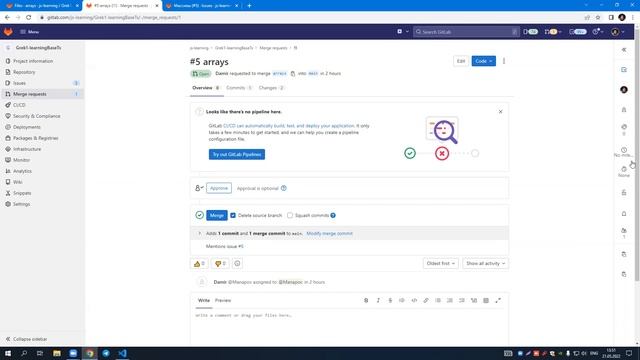Click the Infrastructure sidebar icon
This screenshot has width=640, height=360.
[x=8, y=149]
